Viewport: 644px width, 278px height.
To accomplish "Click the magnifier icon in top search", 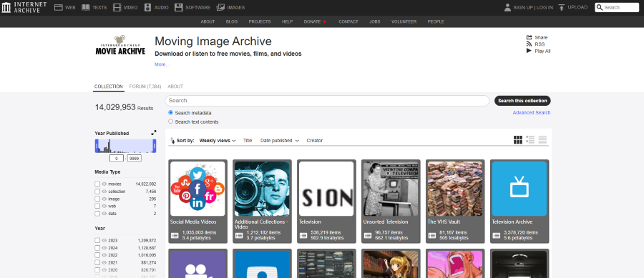I will 600,7.
